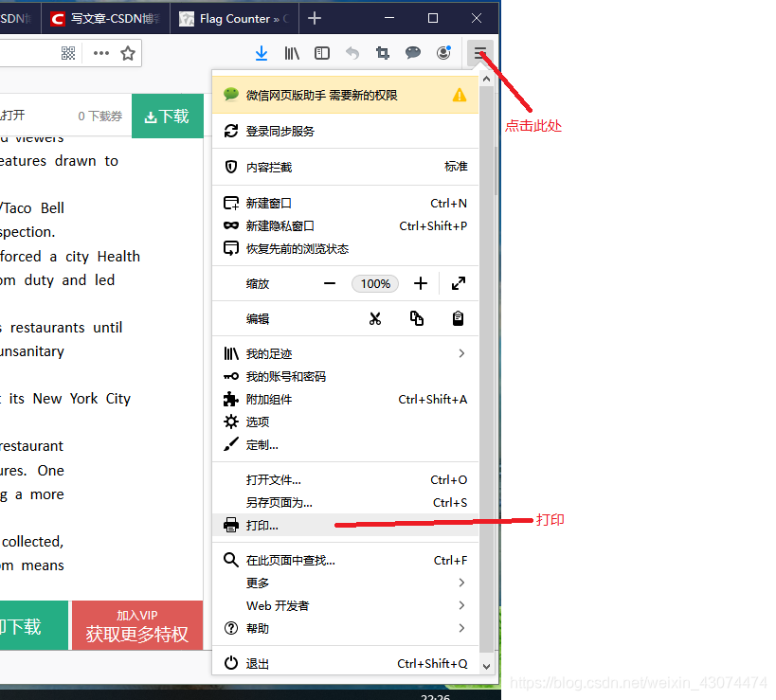Select 打印... print menu item
Viewport: 776px width, 700px height.
click(346, 525)
